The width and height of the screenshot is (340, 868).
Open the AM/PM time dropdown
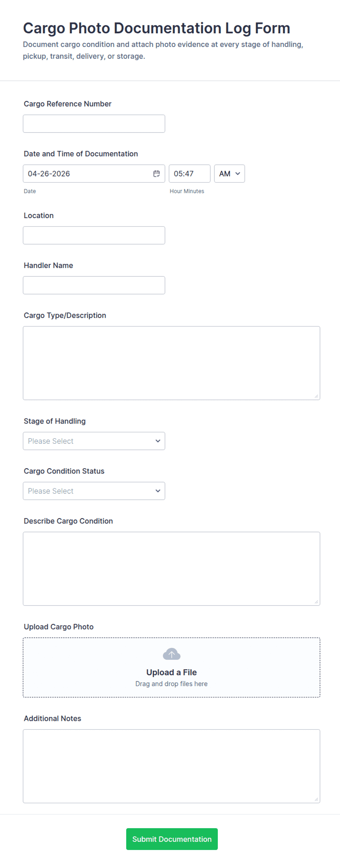click(229, 174)
